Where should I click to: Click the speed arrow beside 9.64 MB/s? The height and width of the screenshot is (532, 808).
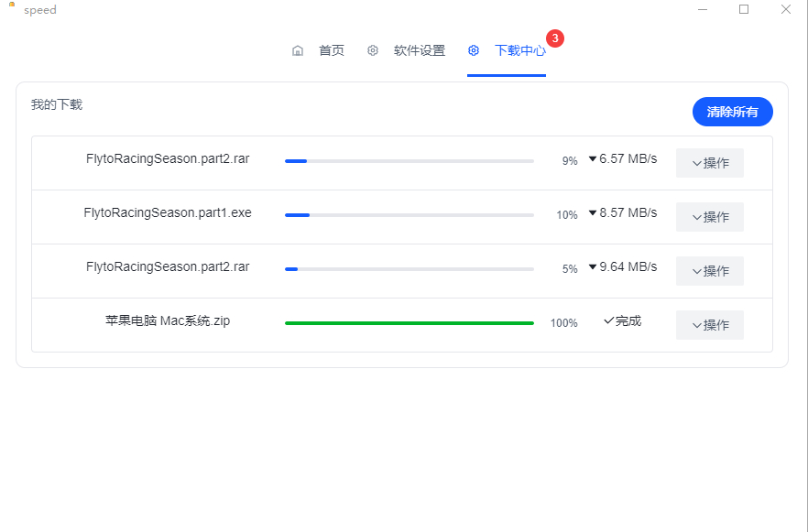[592, 267]
